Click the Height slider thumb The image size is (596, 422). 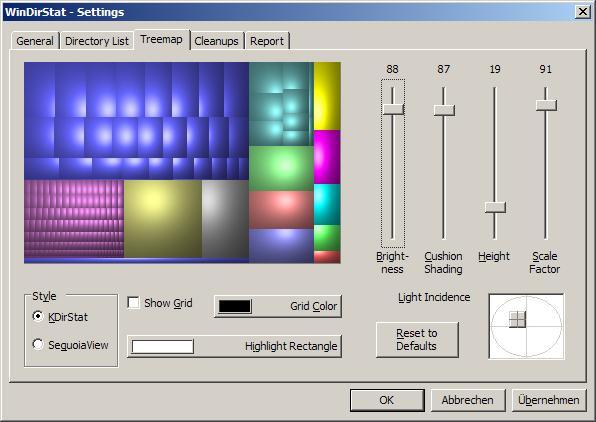(495, 207)
